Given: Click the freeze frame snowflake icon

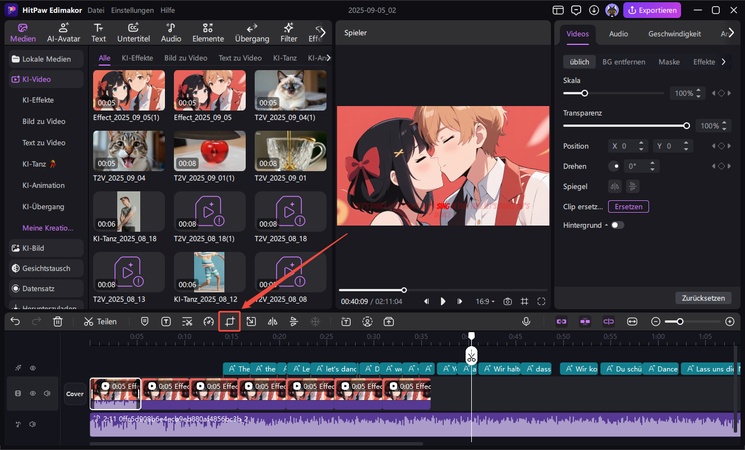Looking at the screenshot, I should click(x=315, y=322).
